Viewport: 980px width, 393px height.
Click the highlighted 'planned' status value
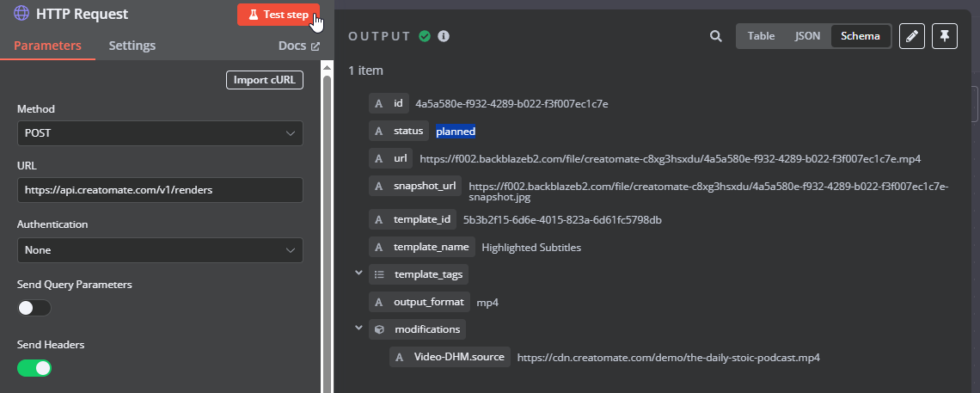[456, 132]
